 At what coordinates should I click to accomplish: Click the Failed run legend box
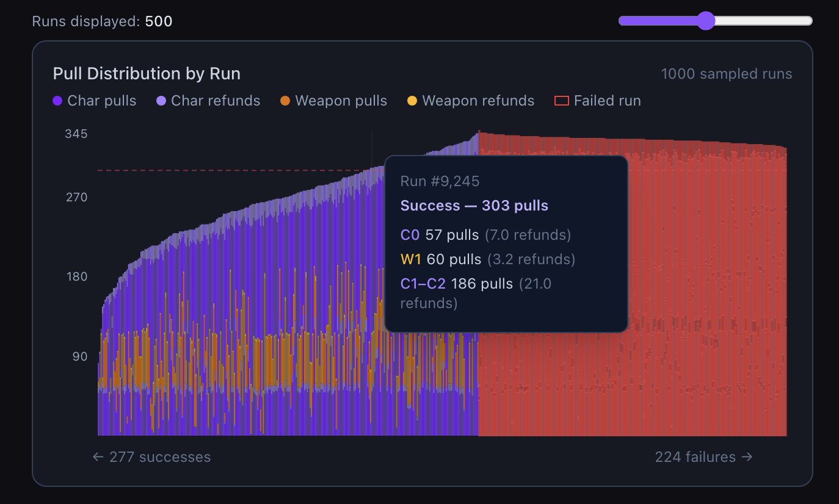(561, 101)
